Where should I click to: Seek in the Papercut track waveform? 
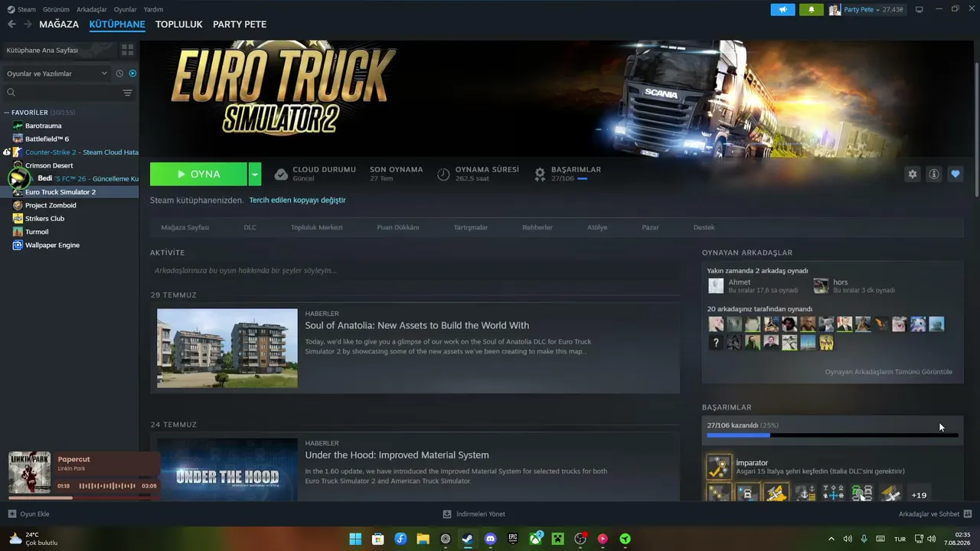[x=106, y=486]
